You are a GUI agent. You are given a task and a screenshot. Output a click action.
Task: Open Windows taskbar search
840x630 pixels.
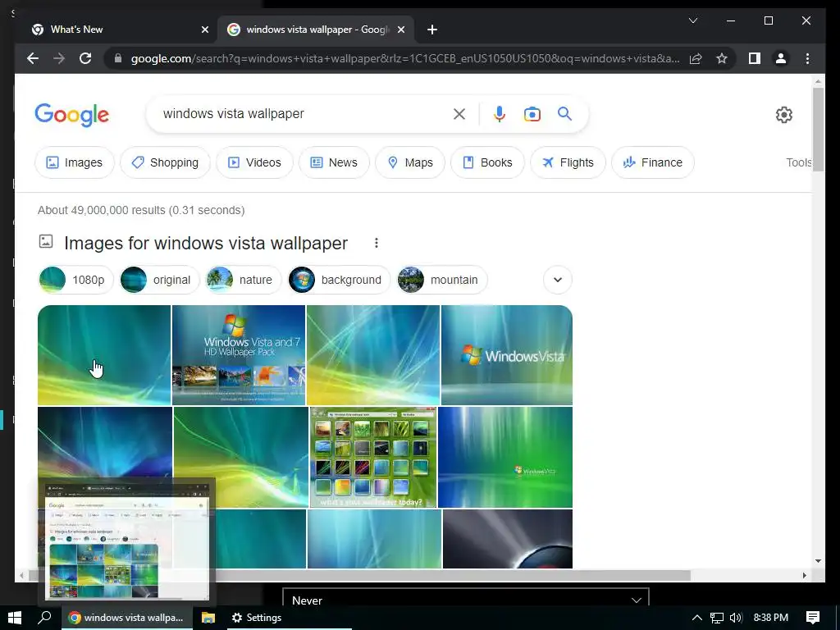[45, 618]
